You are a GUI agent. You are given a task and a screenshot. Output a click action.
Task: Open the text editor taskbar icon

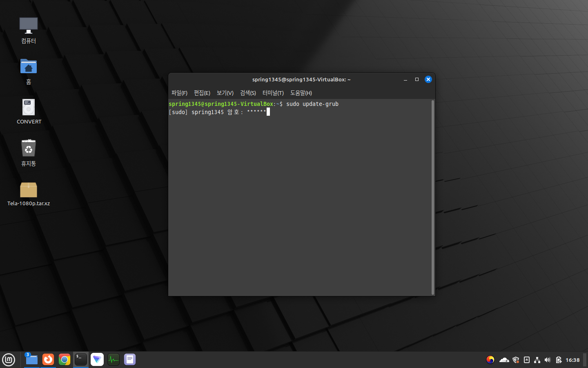click(x=130, y=359)
